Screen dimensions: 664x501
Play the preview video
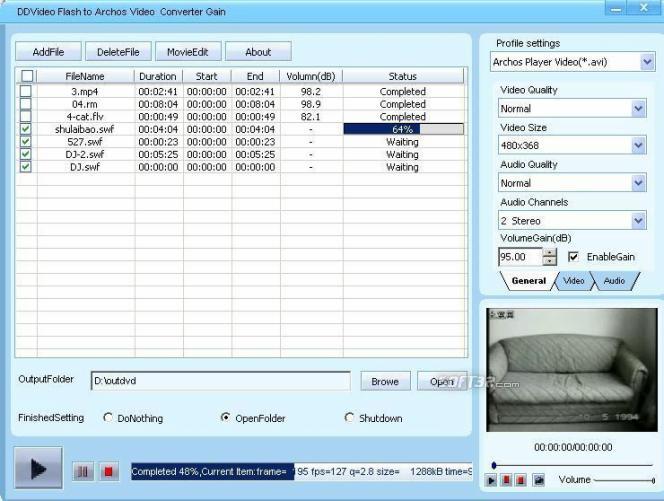coord(491,480)
